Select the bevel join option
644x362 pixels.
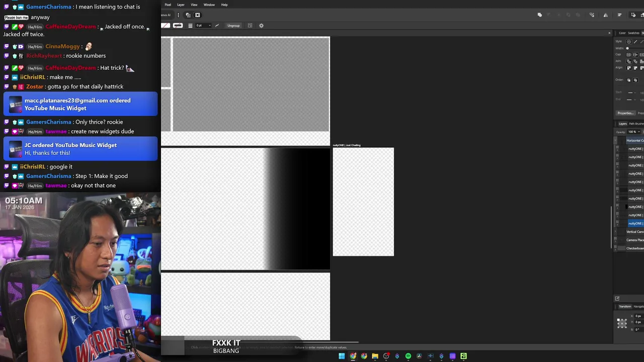[x=635, y=61]
